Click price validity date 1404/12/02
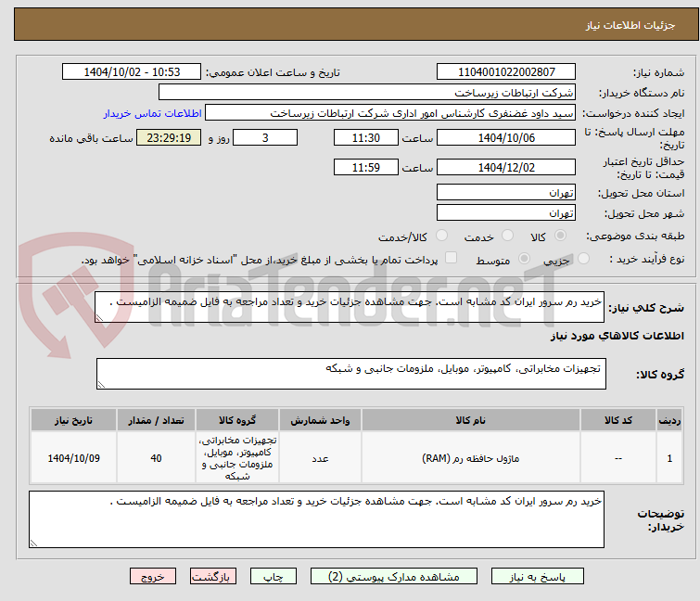The width and height of the screenshot is (700, 601). [506, 167]
